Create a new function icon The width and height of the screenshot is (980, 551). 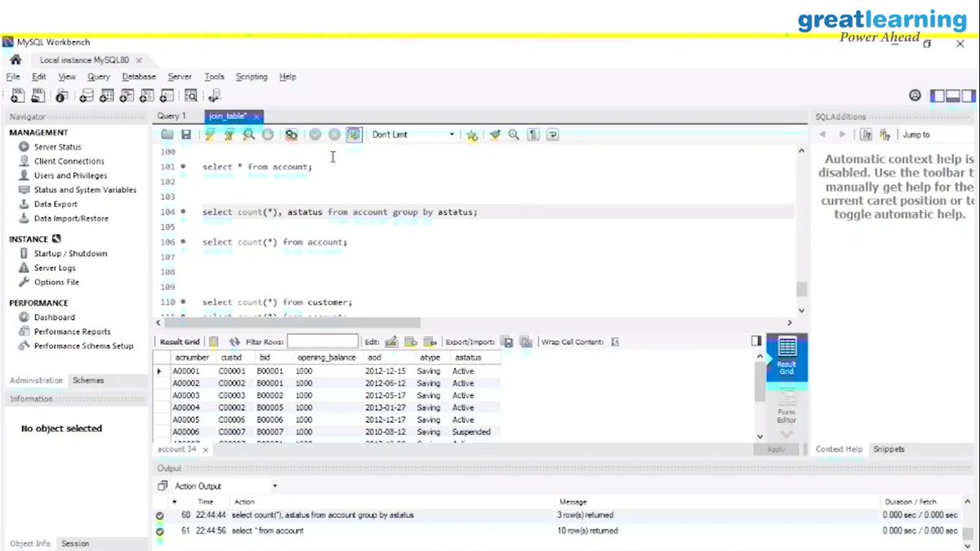click(x=167, y=96)
